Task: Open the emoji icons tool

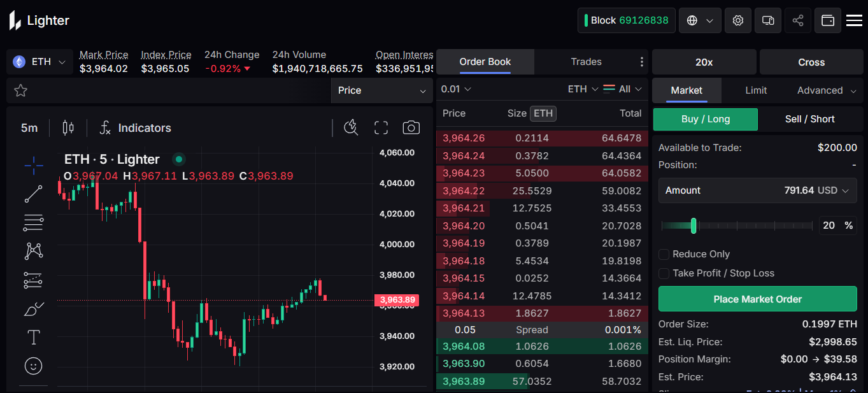Action: 34,366
